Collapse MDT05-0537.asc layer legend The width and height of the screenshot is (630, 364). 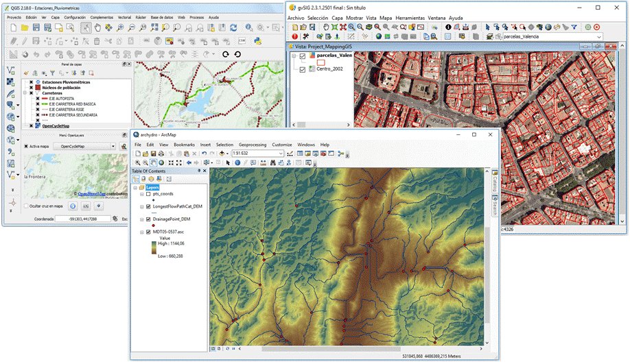click(142, 232)
